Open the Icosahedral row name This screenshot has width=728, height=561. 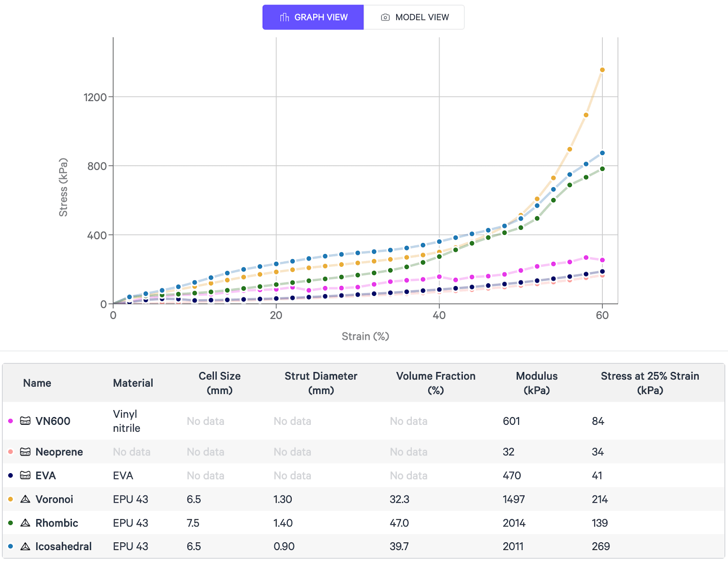click(x=63, y=546)
